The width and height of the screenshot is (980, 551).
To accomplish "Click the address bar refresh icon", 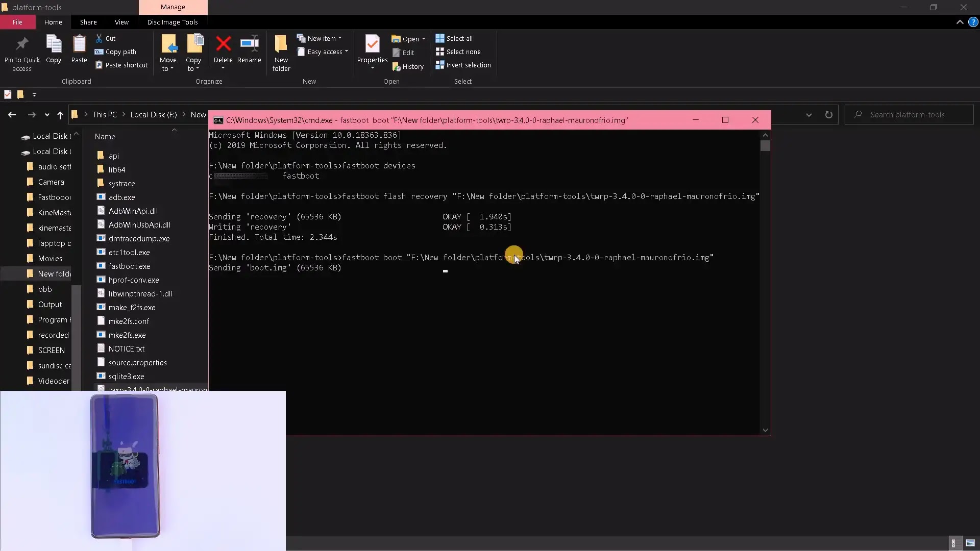I will pos(829,115).
